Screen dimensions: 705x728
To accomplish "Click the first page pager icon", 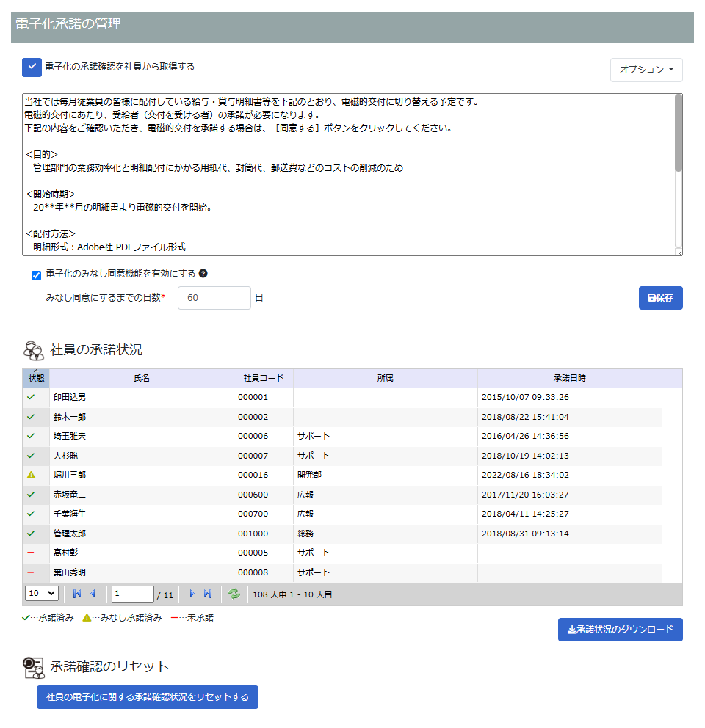I will (x=77, y=594).
